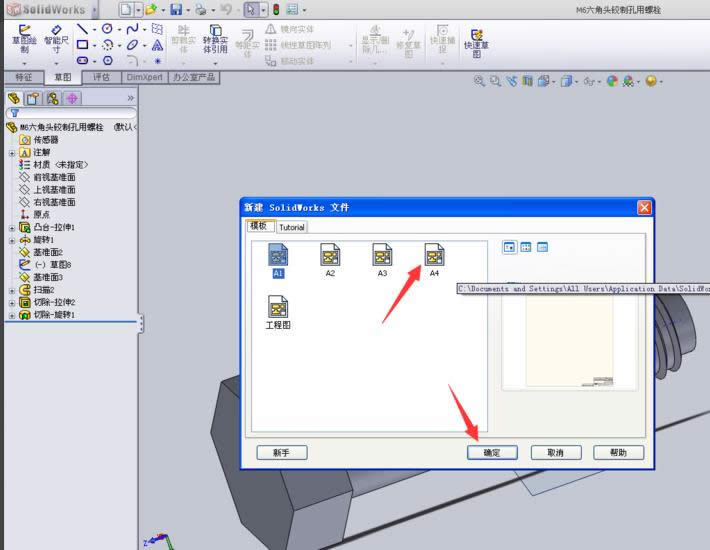Click the Zoom to fit icon
Screen dimensions: 710x550
[479, 81]
